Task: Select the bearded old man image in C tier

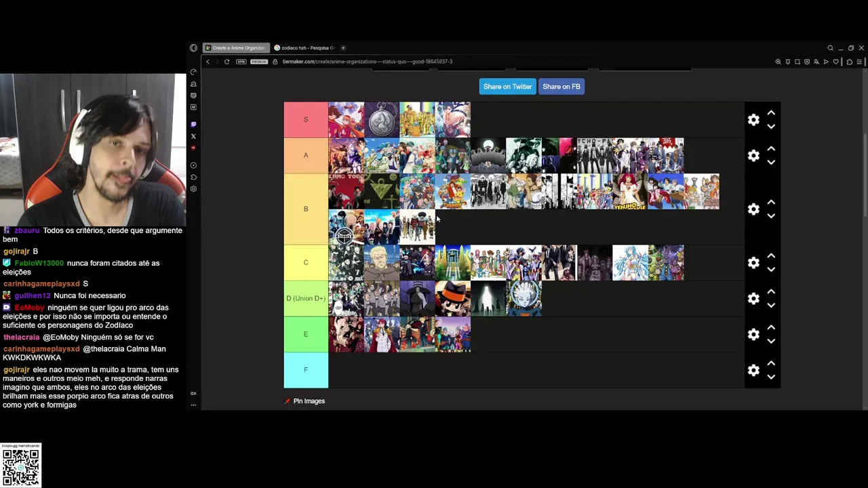Action: [382, 263]
